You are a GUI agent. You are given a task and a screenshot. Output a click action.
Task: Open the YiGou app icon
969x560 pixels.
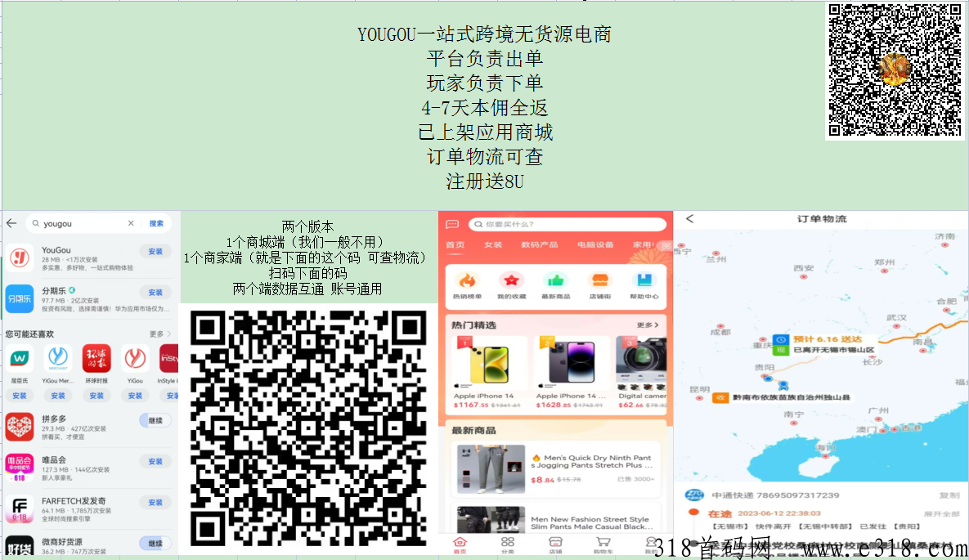[x=135, y=359]
